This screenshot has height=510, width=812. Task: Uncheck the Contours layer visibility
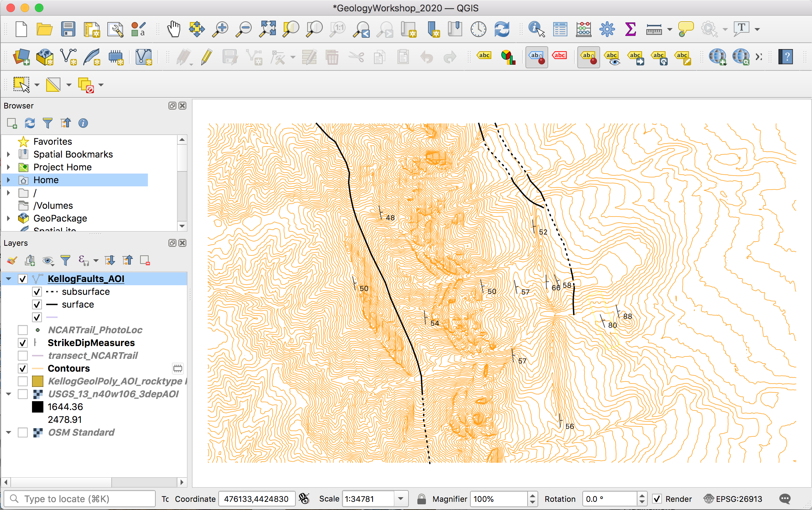pos(23,368)
